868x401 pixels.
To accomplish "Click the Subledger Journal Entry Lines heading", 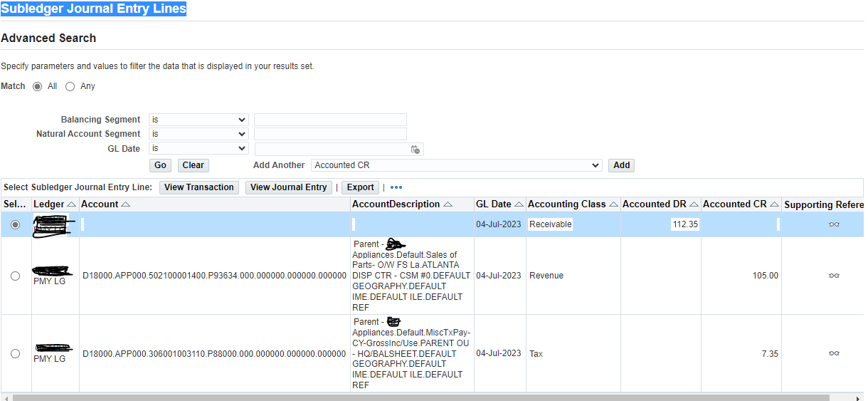I will tap(93, 9).
